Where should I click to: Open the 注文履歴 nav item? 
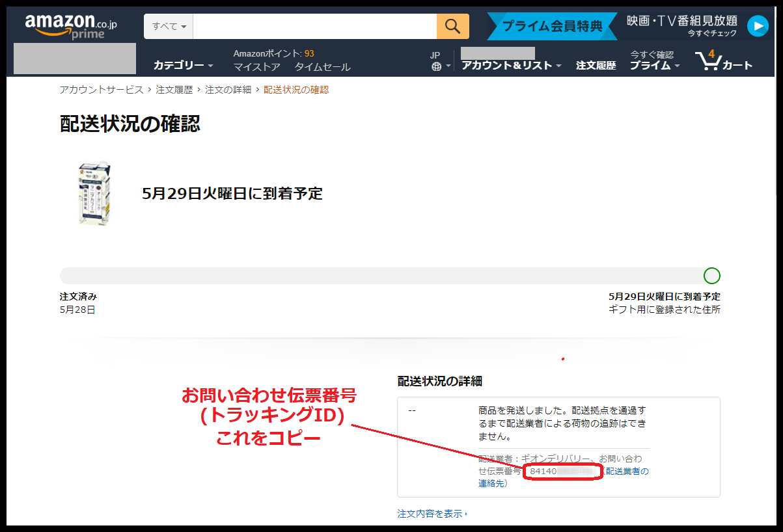596,66
